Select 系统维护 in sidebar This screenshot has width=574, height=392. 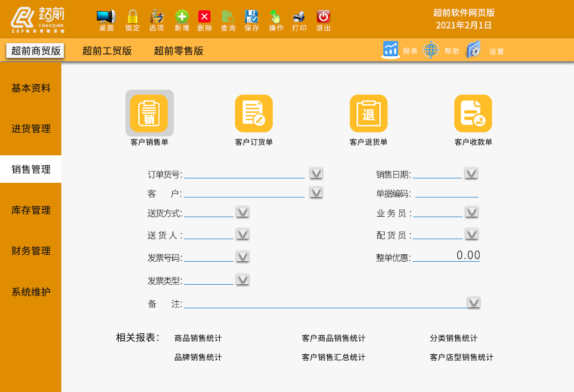click(31, 292)
